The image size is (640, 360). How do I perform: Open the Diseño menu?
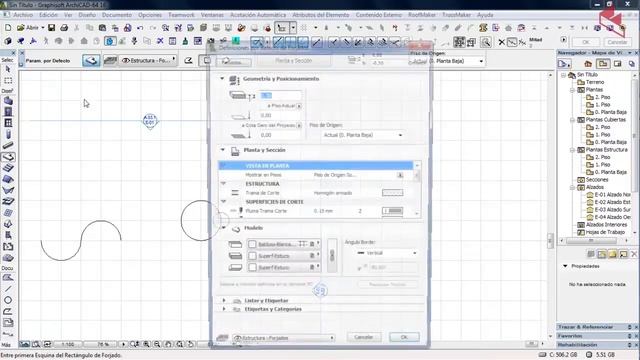[x=87, y=15]
